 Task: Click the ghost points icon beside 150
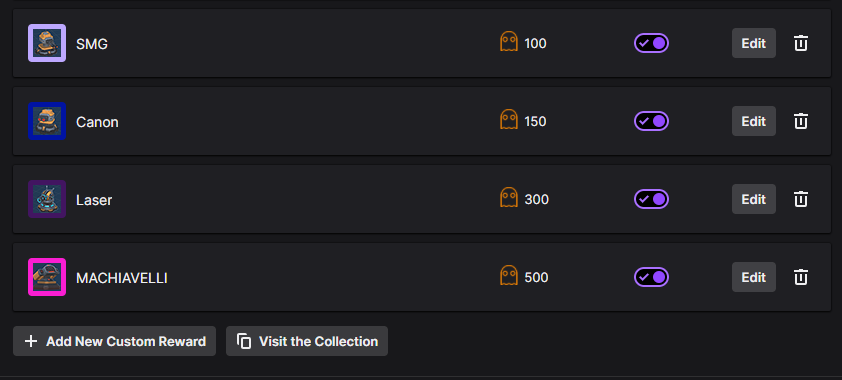click(x=509, y=119)
